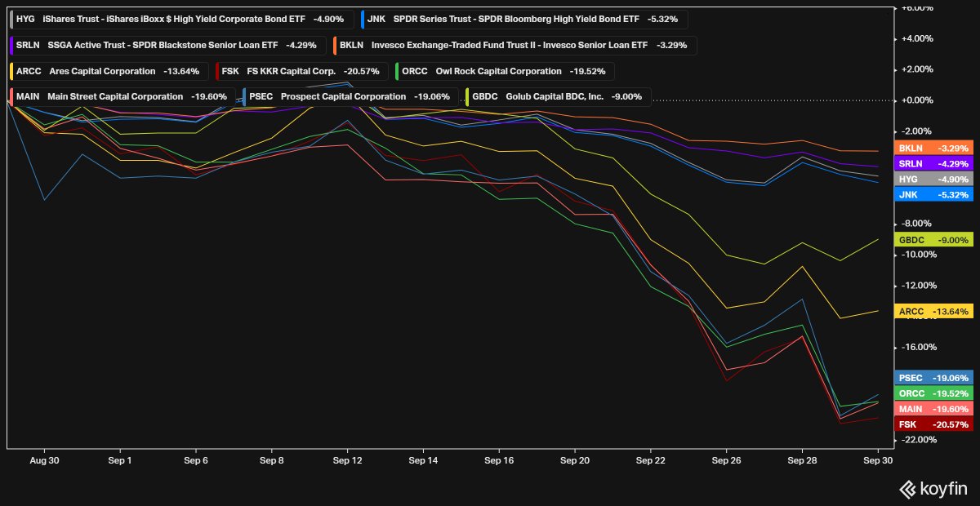Click the Sep 30 date axis label
The image size is (980, 506).
(877, 460)
